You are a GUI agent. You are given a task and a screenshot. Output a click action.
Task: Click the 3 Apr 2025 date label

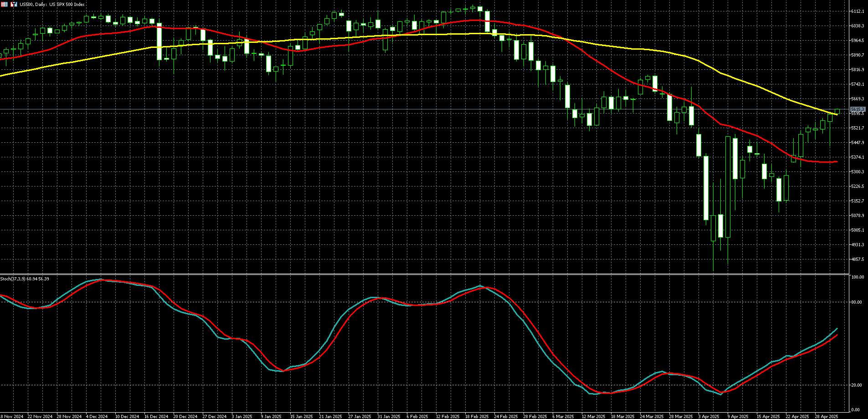coord(708,416)
